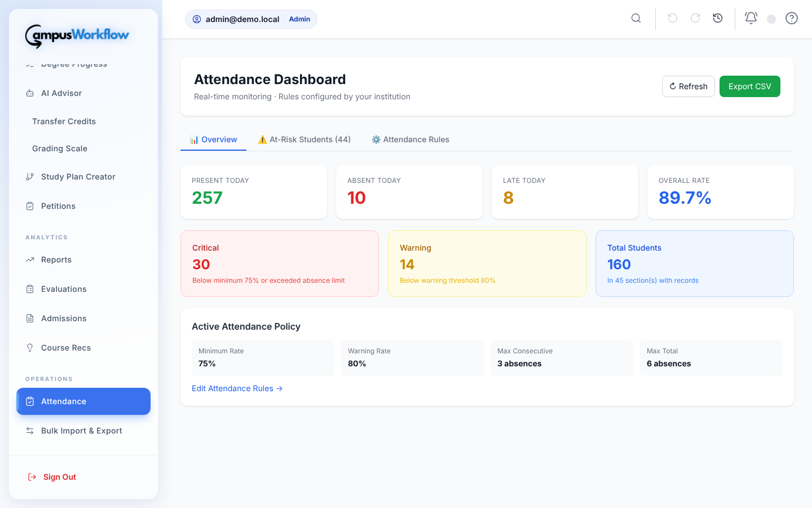Click the Sign Out text
This screenshot has width=812, height=508.
pyautogui.click(x=60, y=477)
